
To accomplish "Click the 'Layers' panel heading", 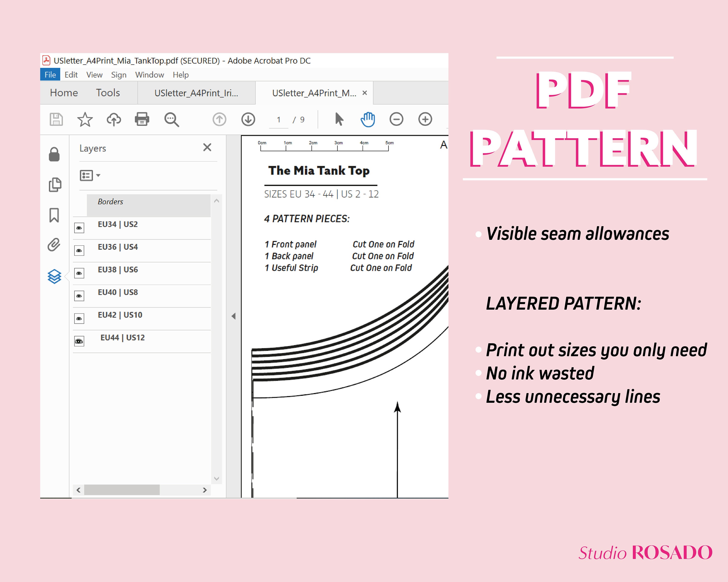I will tap(93, 148).
